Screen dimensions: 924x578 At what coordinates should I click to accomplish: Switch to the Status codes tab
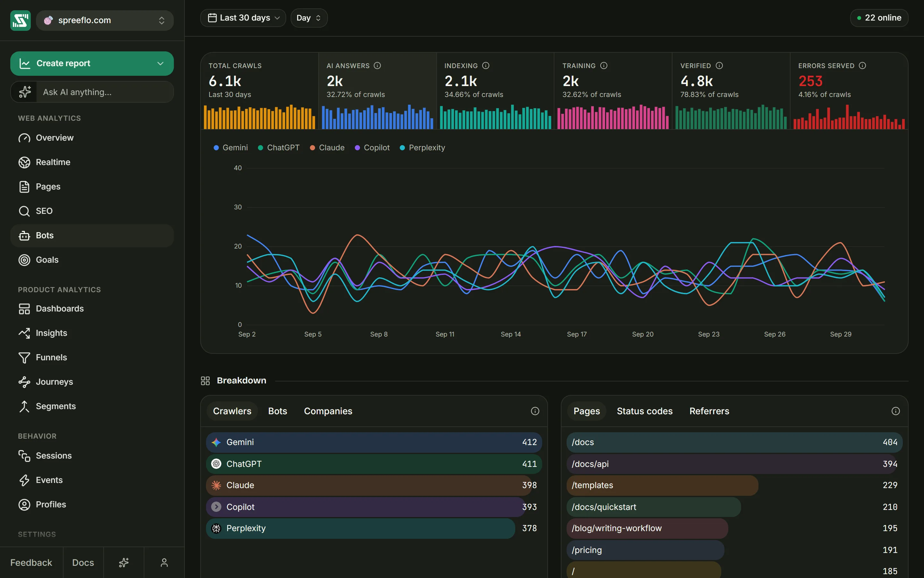click(645, 411)
